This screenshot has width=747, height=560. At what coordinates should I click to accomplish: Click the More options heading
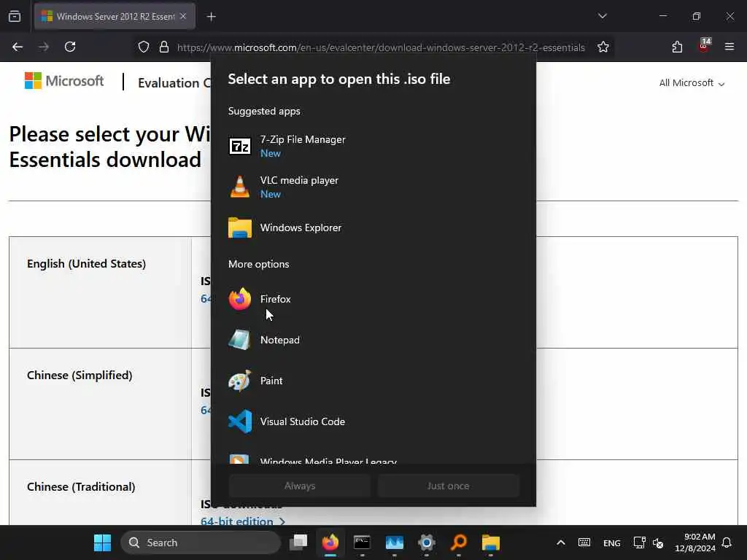click(259, 264)
